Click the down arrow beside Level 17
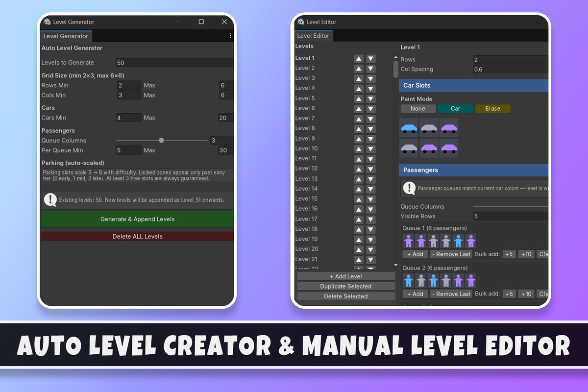588x392 pixels. click(x=370, y=220)
